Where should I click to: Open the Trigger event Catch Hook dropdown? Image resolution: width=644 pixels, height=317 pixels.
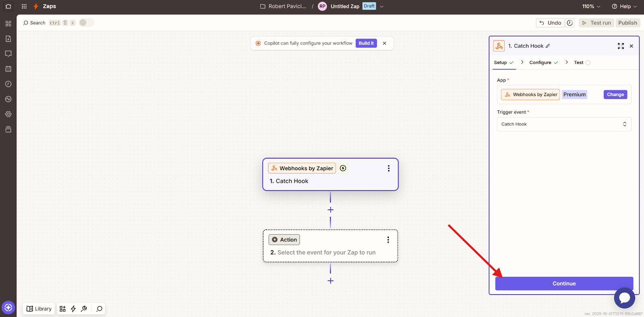564,124
